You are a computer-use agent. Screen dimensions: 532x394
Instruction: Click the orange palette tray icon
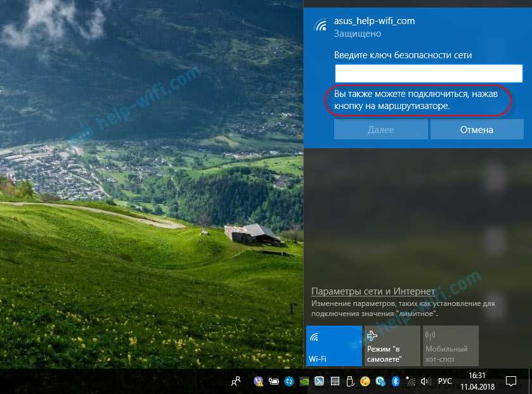click(x=365, y=382)
